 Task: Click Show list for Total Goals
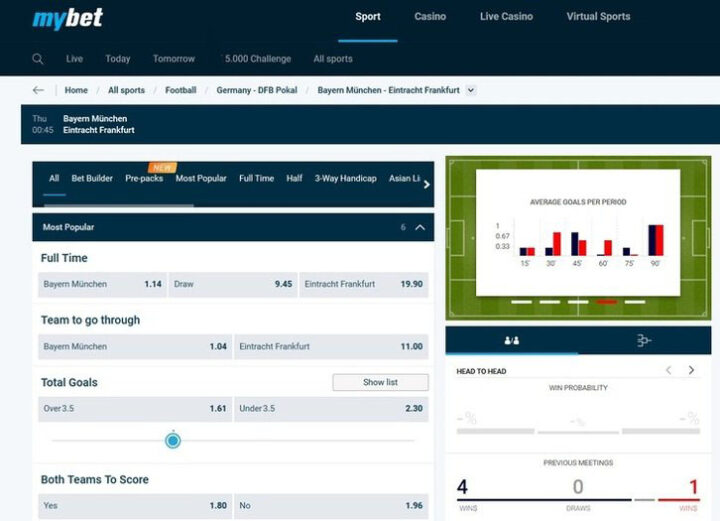(x=380, y=382)
